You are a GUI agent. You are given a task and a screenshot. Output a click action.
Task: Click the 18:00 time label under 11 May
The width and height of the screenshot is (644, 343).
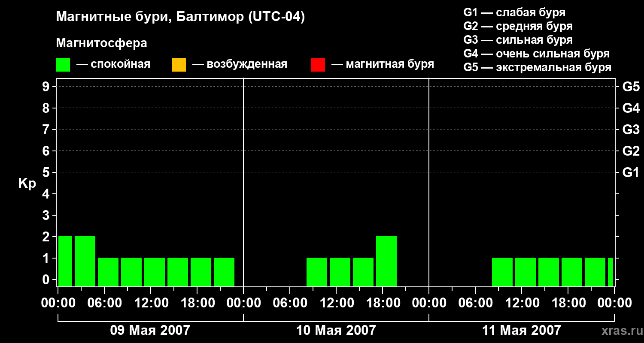[568, 303]
